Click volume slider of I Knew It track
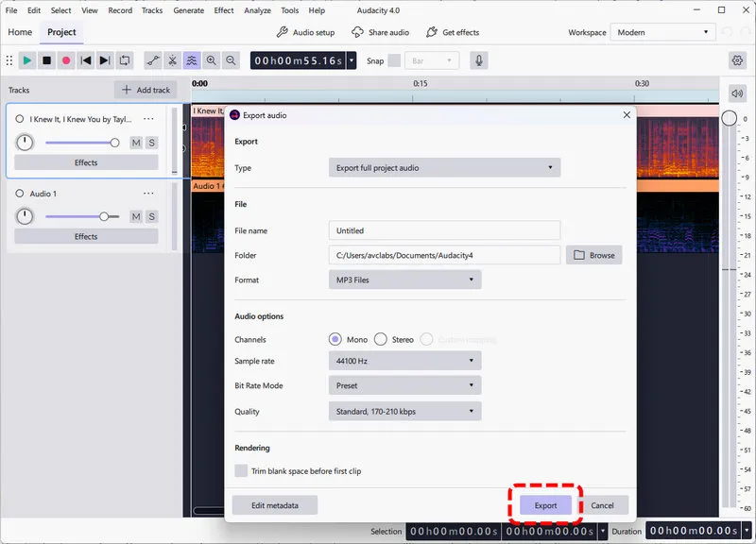This screenshot has width=756, height=544. pos(82,143)
